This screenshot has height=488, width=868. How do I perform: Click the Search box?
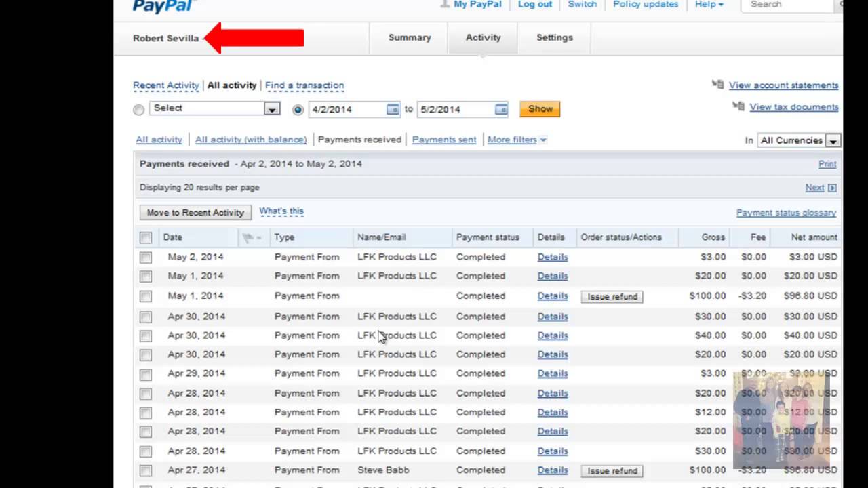coord(787,5)
